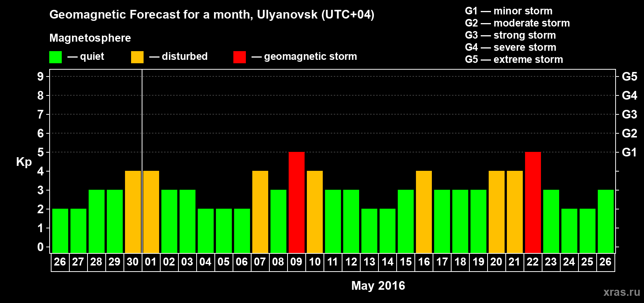Click the 'Kp' axis label
The width and height of the screenshot is (644, 303).
[x=24, y=162]
